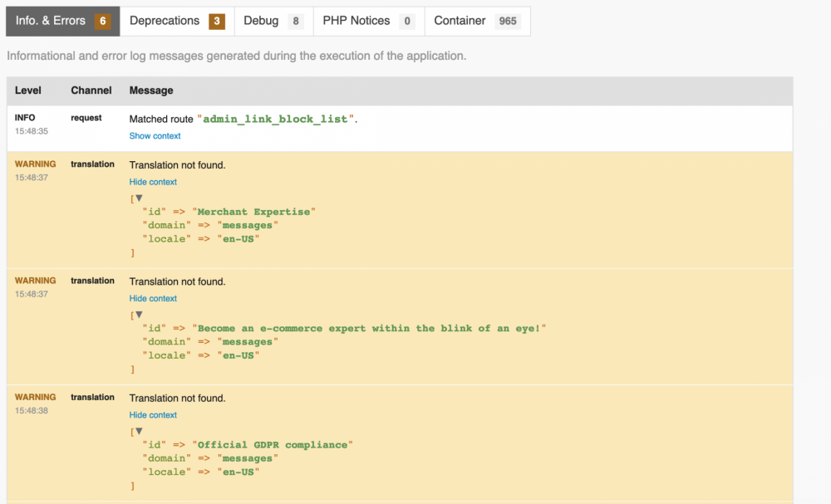Viewport: 831px width, 504px height.
Task: Collapse the Official GDPR compliance array triangle
Action: pos(139,432)
